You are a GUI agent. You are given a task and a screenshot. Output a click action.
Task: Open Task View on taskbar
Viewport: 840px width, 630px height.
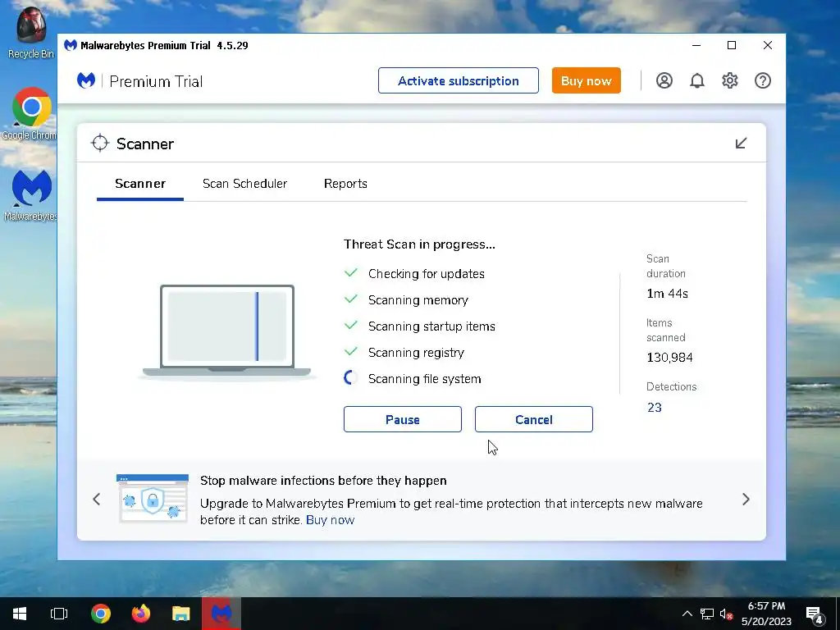(59, 614)
